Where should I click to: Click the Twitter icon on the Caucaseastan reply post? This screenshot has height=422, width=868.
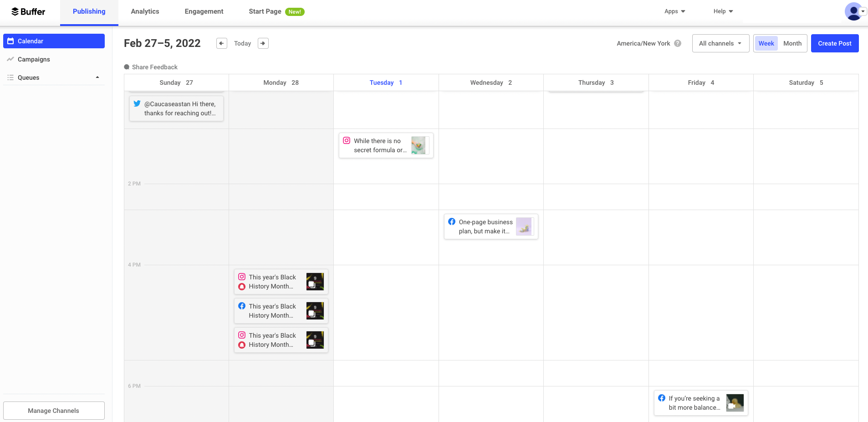point(138,103)
